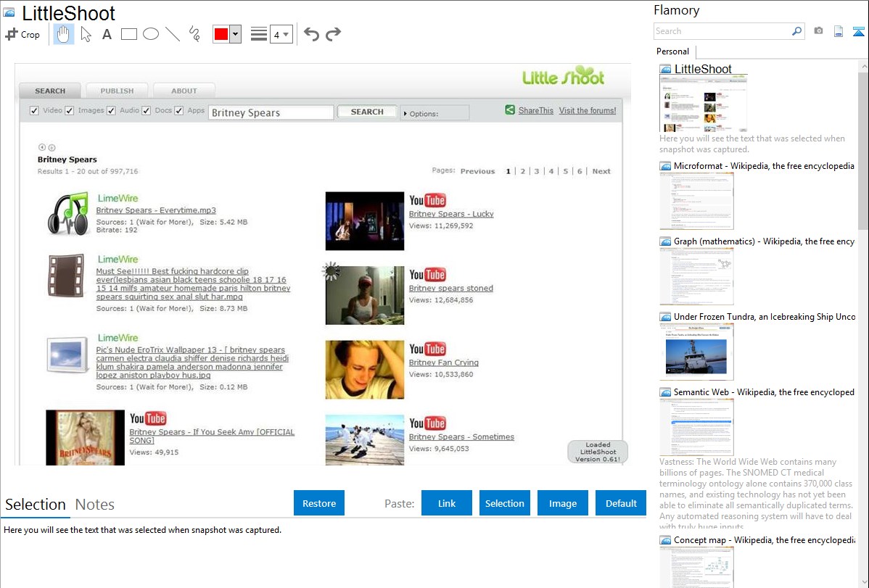Open the Britney Fan Crying link

click(444, 363)
